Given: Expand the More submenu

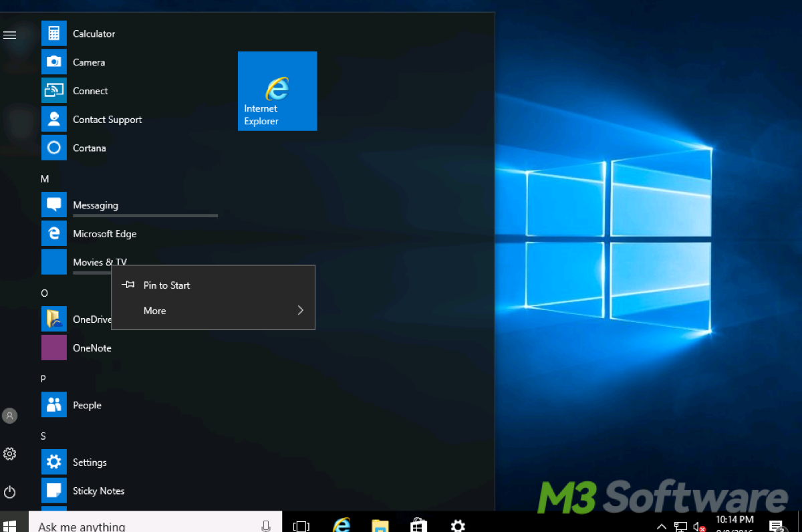Looking at the screenshot, I should pos(213,311).
